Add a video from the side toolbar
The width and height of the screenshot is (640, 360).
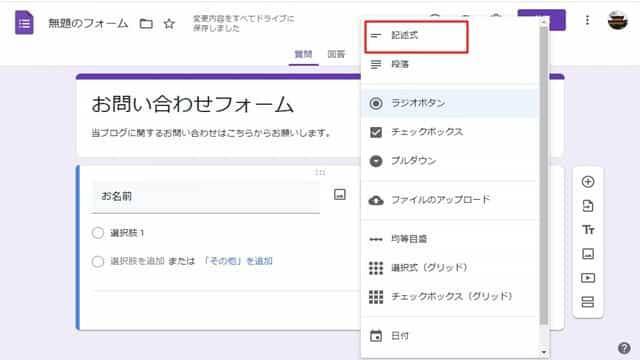(588, 278)
